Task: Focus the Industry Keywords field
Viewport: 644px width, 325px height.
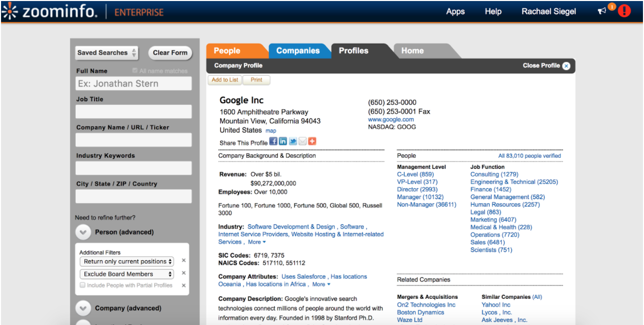Action: pyautogui.click(x=134, y=168)
